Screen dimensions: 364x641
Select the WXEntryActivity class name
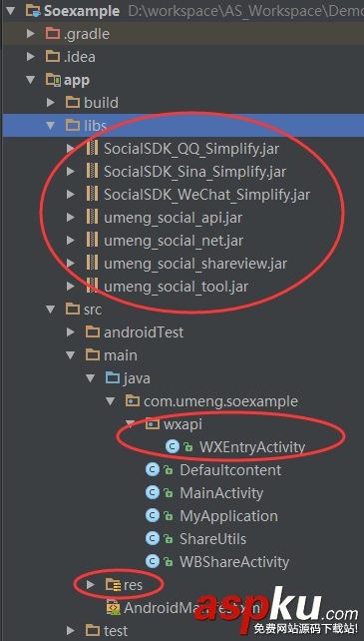[252, 447]
